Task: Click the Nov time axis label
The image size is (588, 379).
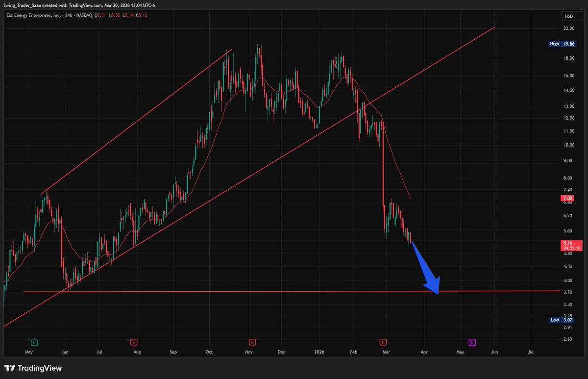Action: click(x=248, y=352)
